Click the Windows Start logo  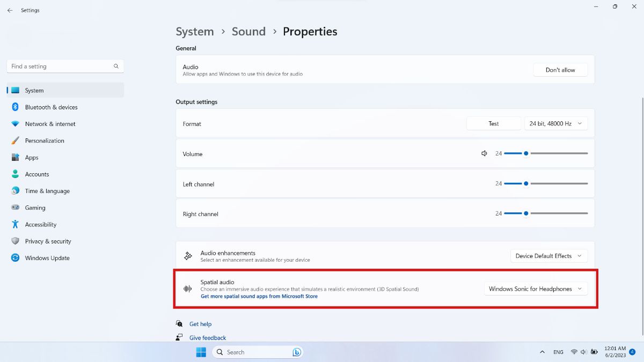(x=201, y=352)
